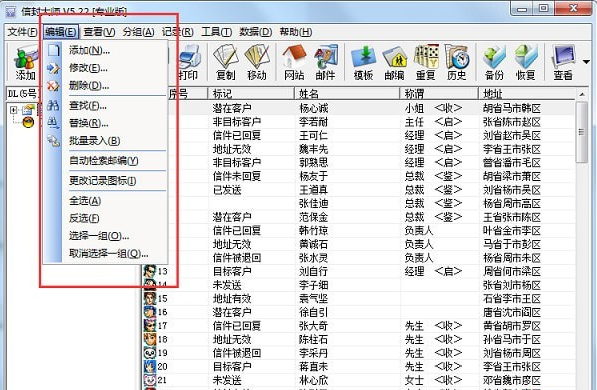
Task: Open the 帮助(H) menu
Action: 295,32
